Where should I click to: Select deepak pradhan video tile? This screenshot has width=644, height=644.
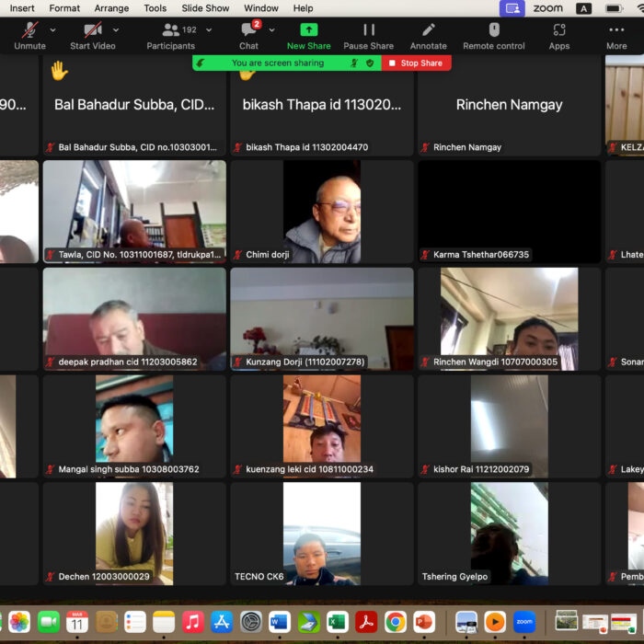pyautogui.click(x=134, y=318)
